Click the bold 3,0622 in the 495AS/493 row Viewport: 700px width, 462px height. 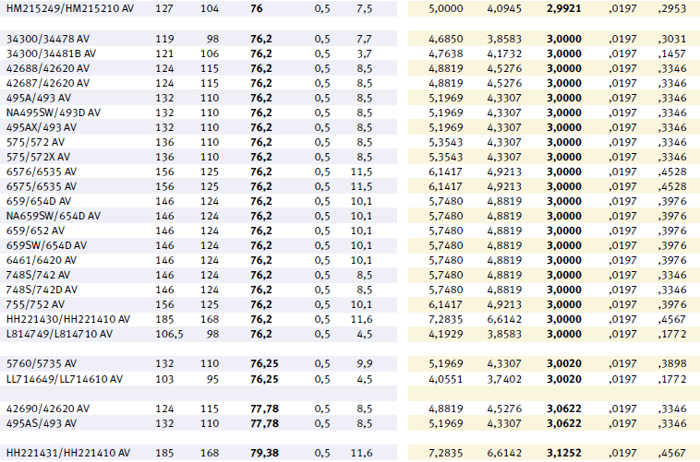(564, 423)
